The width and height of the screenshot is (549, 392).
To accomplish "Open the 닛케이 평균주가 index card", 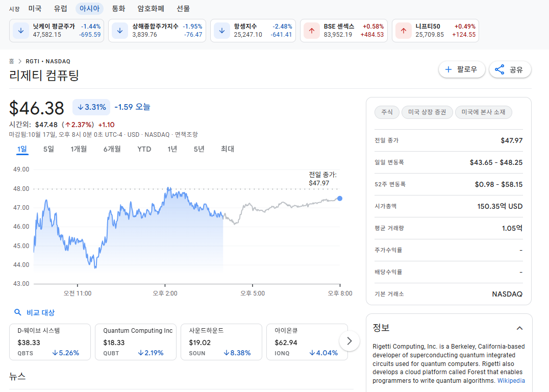I will [57, 31].
